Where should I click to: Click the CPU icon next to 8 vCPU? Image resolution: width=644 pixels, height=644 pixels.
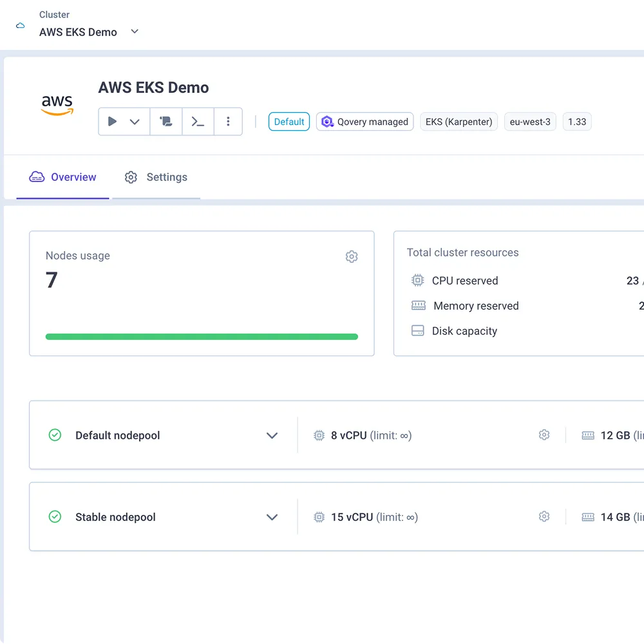click(319, 435)
